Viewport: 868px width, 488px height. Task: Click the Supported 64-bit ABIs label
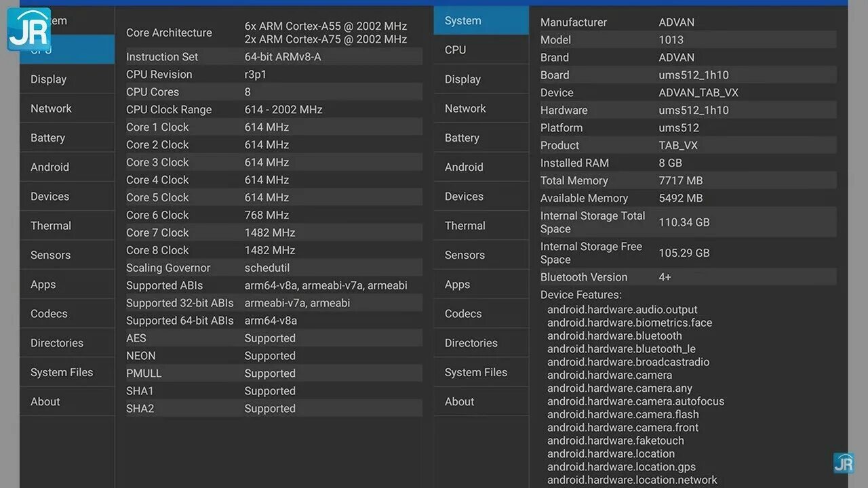(x=180, y=321)
